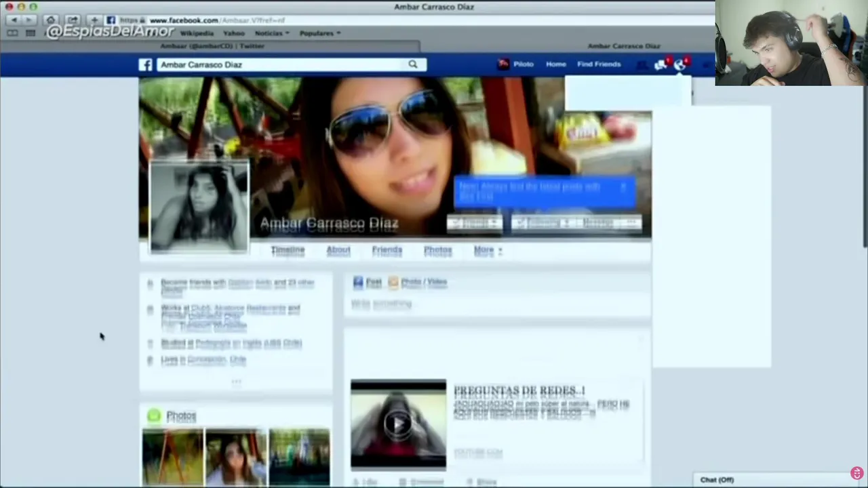
Task: Open the Facebook notifications globe icon
Action: point(680,65)
